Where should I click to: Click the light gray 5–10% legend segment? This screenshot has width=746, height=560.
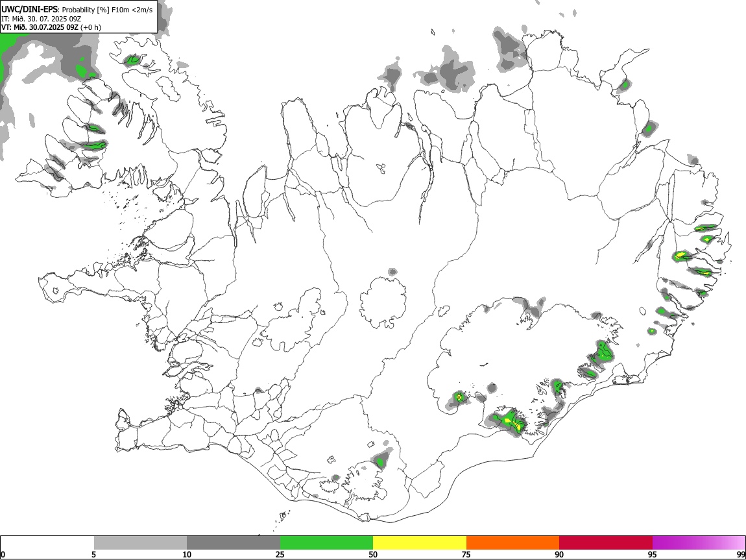pyautogui.click(x=140, y=542)
